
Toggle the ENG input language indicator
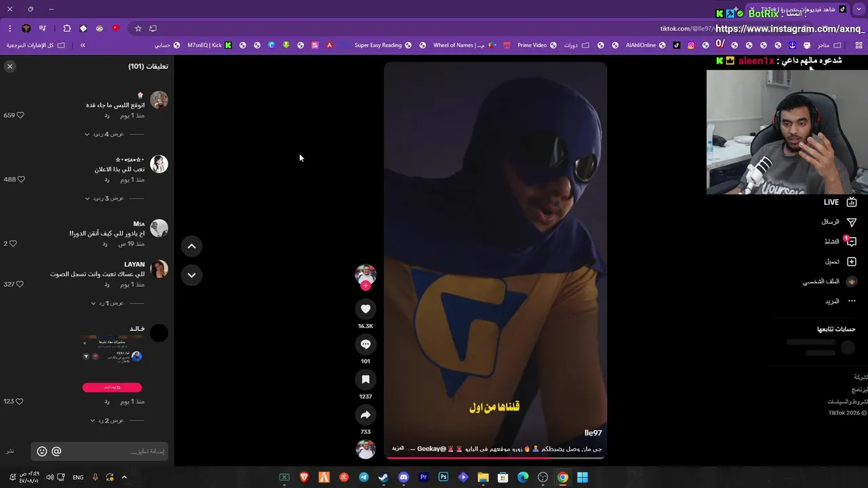78,477
